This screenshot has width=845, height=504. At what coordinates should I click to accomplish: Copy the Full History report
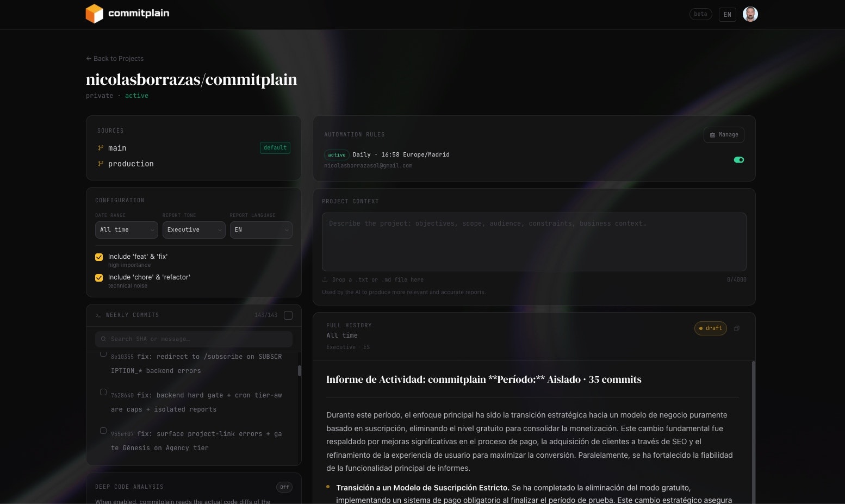(x=737, y=328)
